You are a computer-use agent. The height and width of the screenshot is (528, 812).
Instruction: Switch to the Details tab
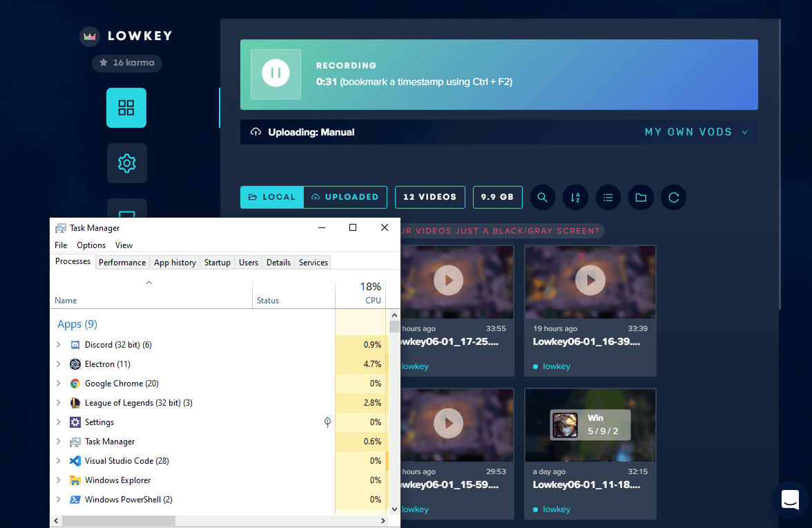coord(279,263)
